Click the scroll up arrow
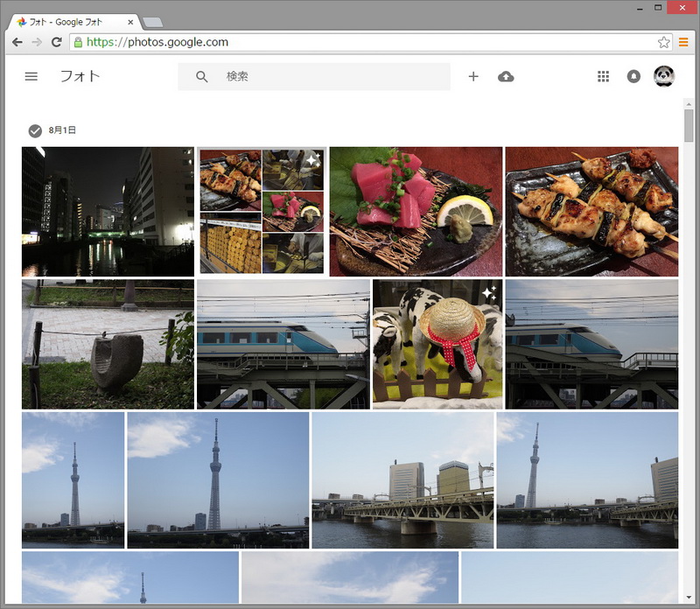This screenshot has height=609, width=700. coord(689,104)
